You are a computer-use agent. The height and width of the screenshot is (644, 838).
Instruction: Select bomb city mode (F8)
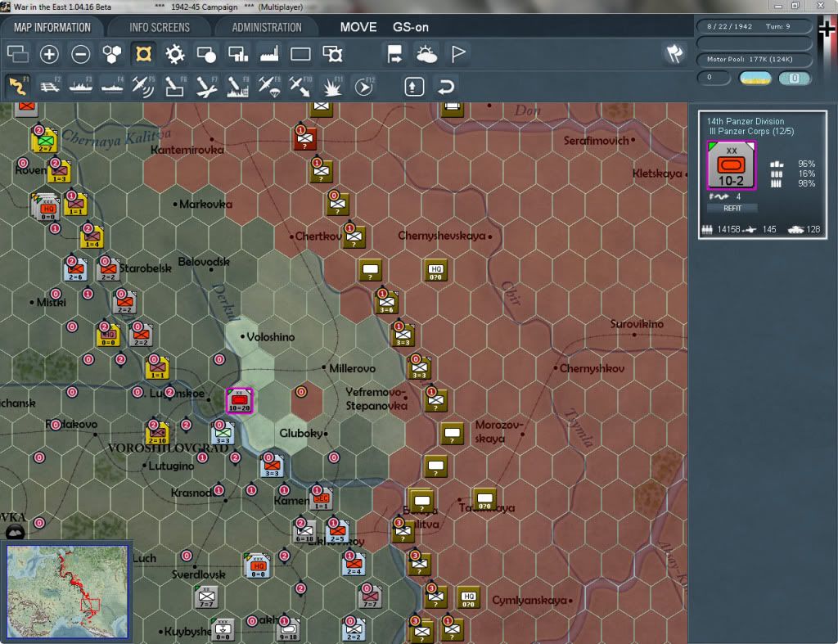[x=238, y=86]
